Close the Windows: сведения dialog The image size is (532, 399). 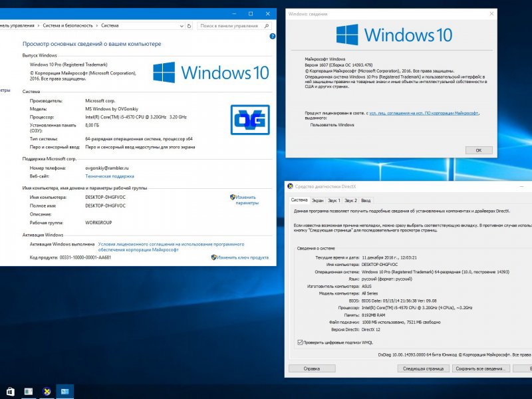tap(491, 14)
